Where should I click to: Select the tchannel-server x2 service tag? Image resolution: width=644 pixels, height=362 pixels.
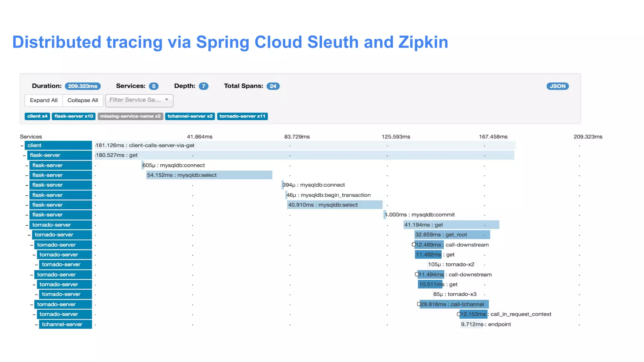click(190, 116)
